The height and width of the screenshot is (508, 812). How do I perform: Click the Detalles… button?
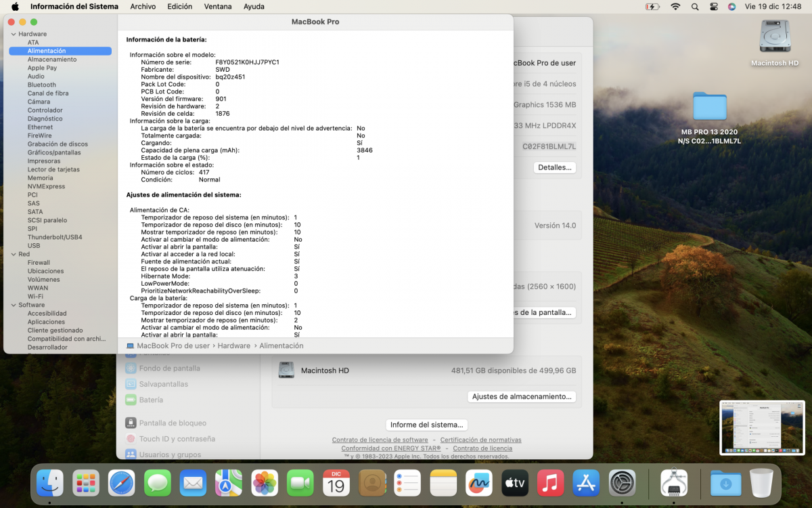coord(554,167)
